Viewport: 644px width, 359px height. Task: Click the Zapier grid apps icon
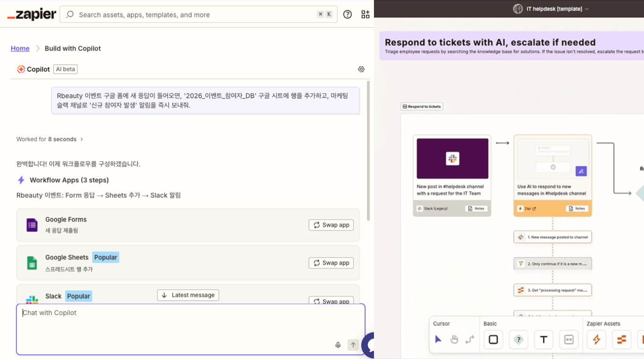(x=365, y=14)
